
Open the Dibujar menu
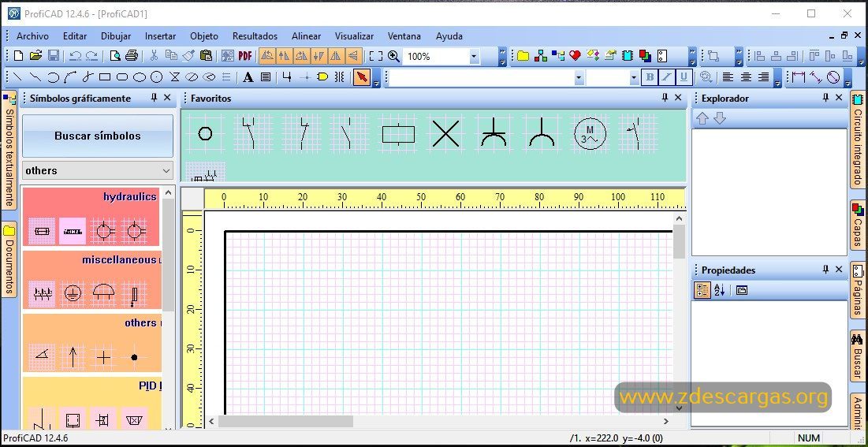point(116,36)
